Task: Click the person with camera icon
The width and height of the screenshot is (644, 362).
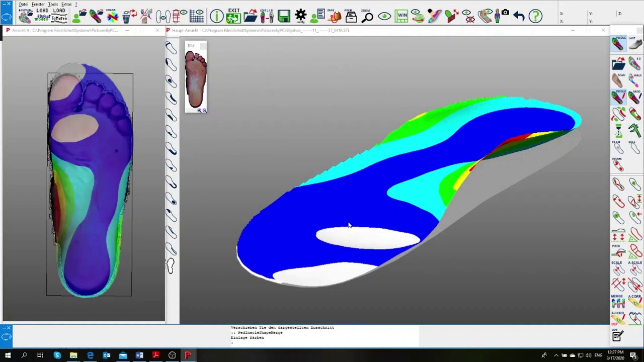Action: [502, 16]
